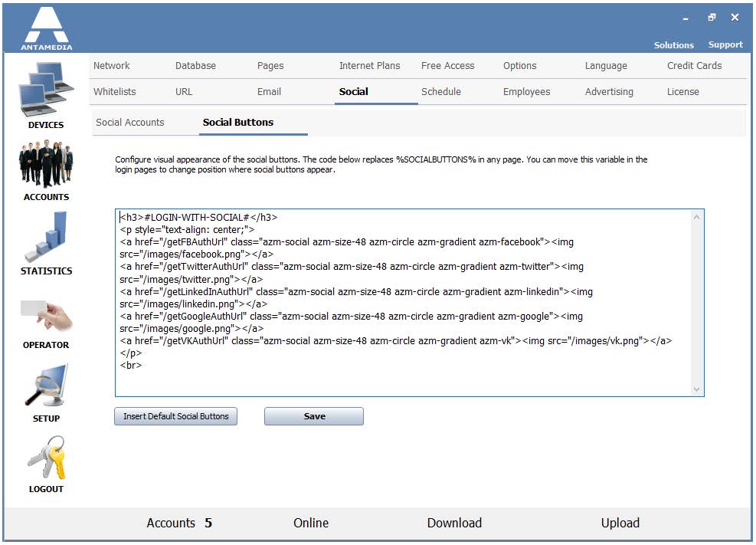Image resolution: width=756 pixels, height=545 pixels.
Task: Open the Free Access tab
Action: (447, 66)
